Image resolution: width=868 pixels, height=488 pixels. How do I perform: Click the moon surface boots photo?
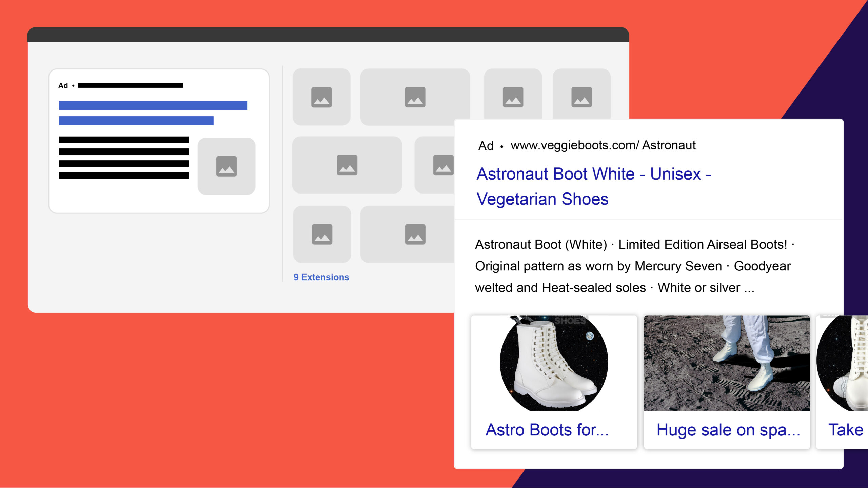pos(727,363)
